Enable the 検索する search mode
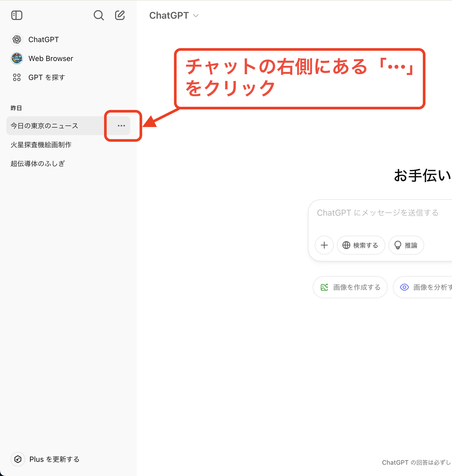 (x=361, y=245)
